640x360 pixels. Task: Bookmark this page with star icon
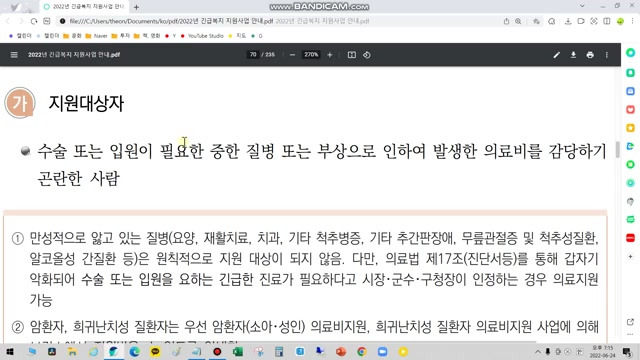(x=536, y=21)
